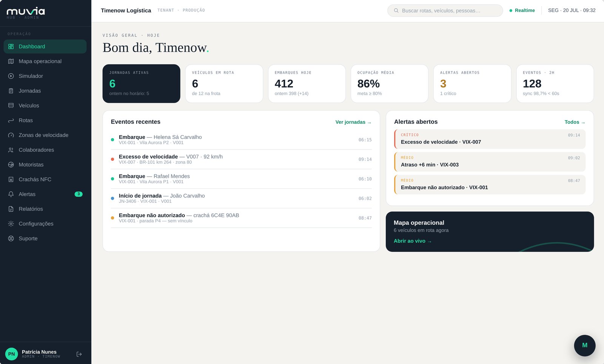Image resolution: width=604 pixels, height=364 pixels.
Task: Open critical alert Excesso de velocidade VIX-007
Action: coord(490,139)
